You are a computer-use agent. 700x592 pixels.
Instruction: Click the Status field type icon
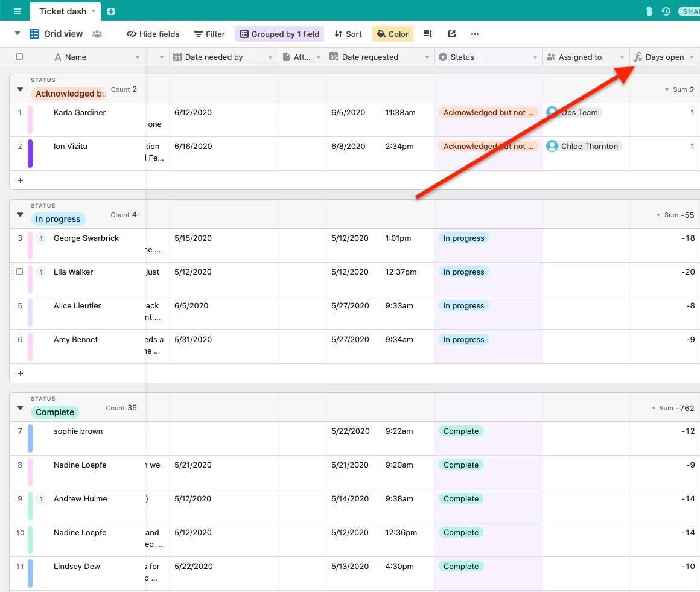(443, 57)
